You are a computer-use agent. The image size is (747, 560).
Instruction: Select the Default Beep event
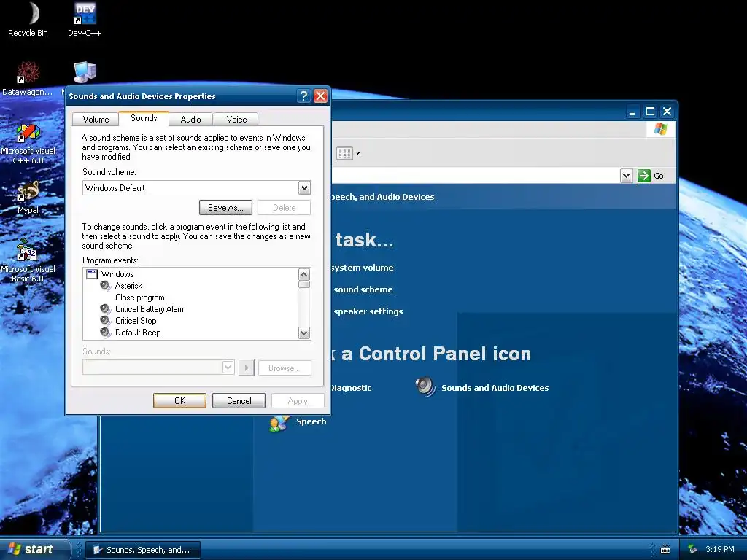click(138, 332)
